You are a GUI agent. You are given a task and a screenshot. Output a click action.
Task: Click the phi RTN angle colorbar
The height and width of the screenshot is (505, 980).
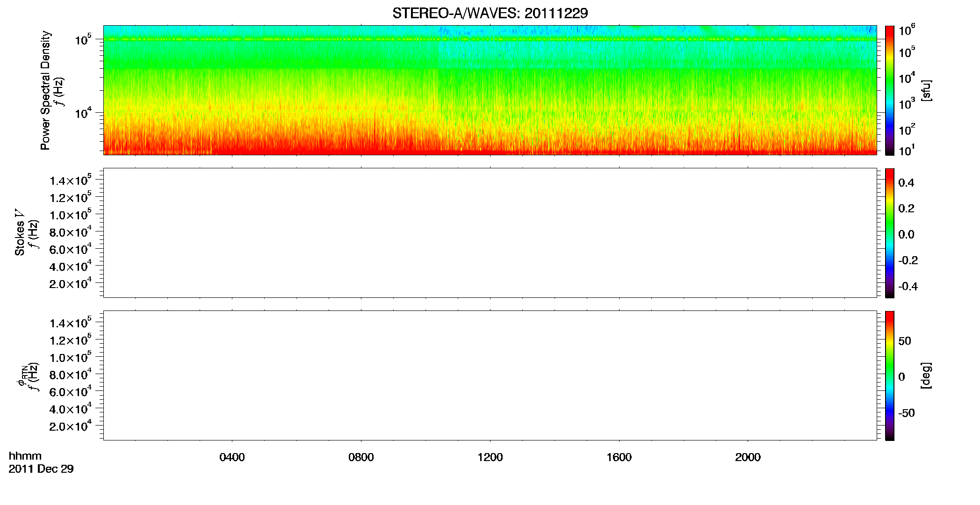click(x=890, y=375)
